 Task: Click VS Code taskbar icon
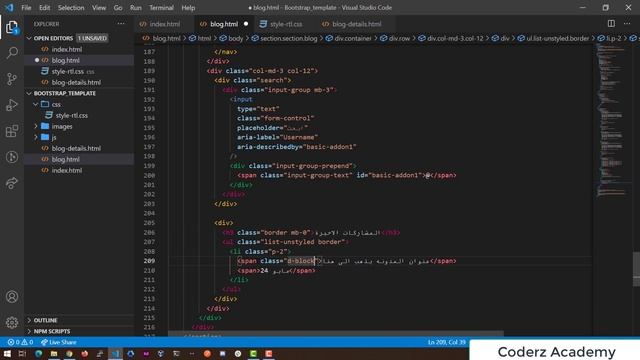[116, 353]
